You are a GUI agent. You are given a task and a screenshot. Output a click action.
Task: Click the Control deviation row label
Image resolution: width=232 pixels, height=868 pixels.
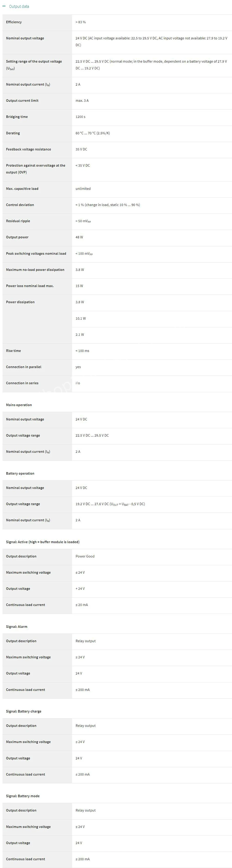pos(20,205)
